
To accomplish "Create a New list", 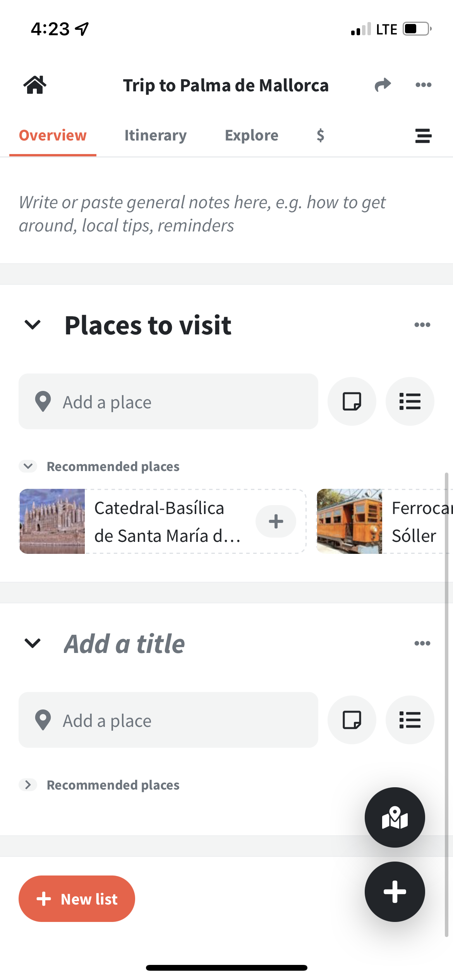I will click(x=77, y=899).
